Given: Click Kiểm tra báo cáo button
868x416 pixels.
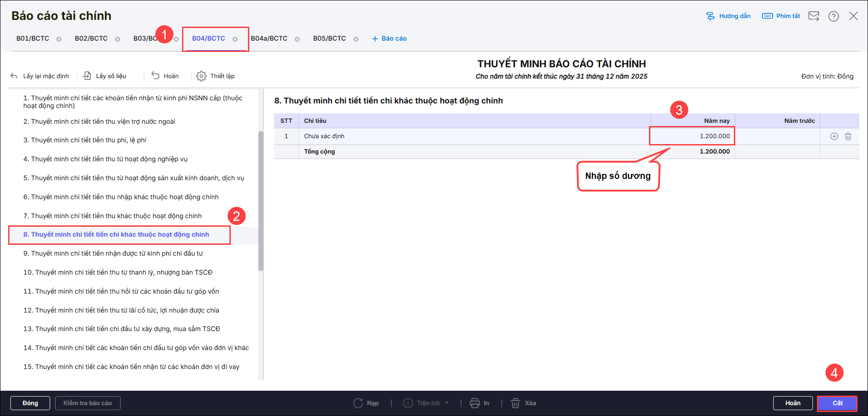Looking at the screenshot, I should (x=88, y=403).
